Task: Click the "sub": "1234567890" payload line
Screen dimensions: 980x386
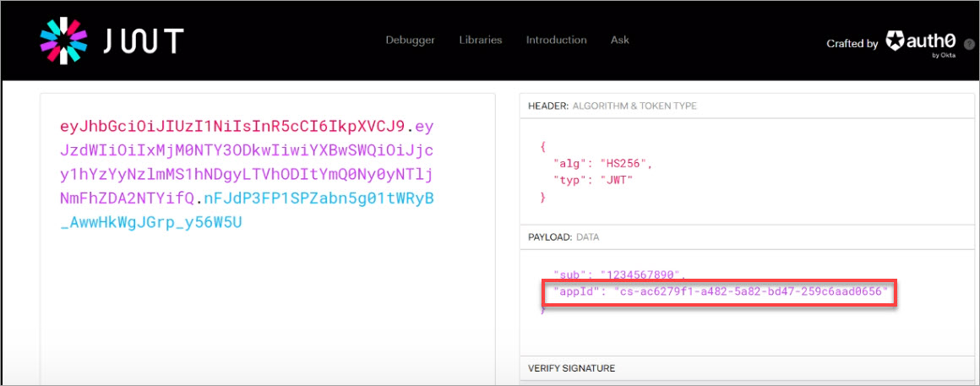Action: click(618, 275)
